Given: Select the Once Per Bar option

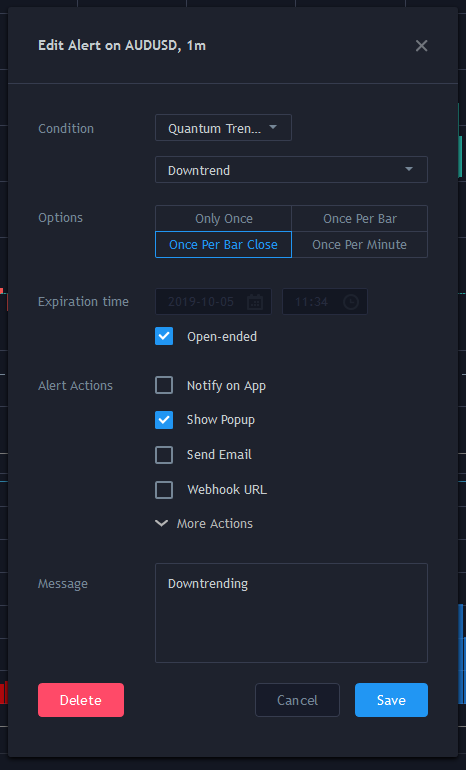Looking at the screenshot, I should tap(359, 219).
